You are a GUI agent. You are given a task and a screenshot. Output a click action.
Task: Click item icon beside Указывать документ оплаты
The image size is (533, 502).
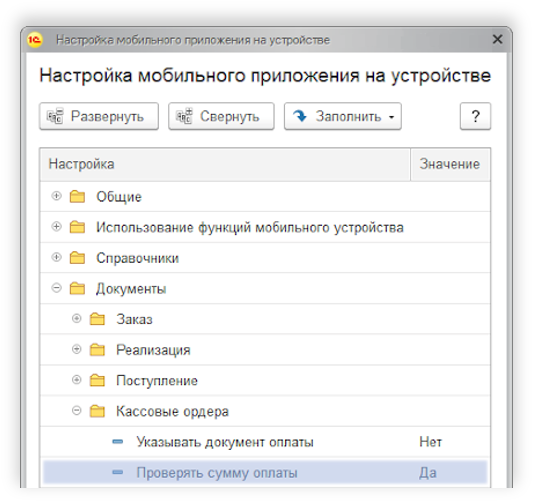(x=118, y=442)
